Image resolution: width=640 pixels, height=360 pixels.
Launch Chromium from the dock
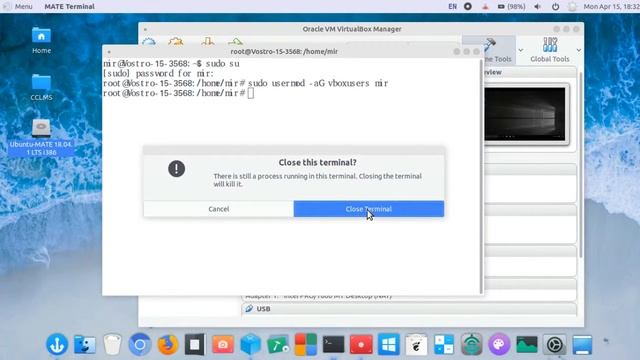pyautogui.click(x=140, y=344)
